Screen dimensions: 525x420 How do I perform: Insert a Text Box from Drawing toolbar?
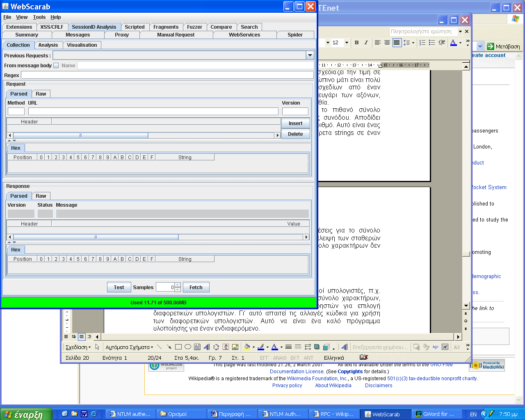tap(197, 347)
